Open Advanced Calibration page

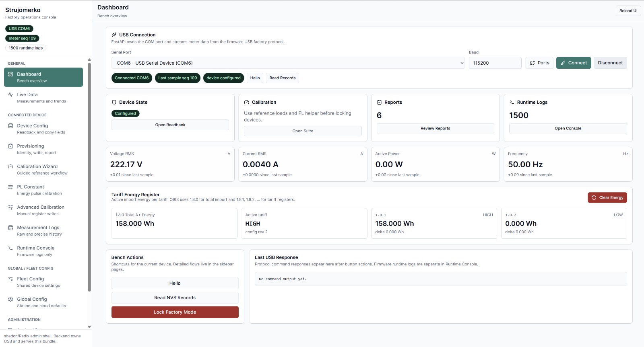[x=43, y=210]
